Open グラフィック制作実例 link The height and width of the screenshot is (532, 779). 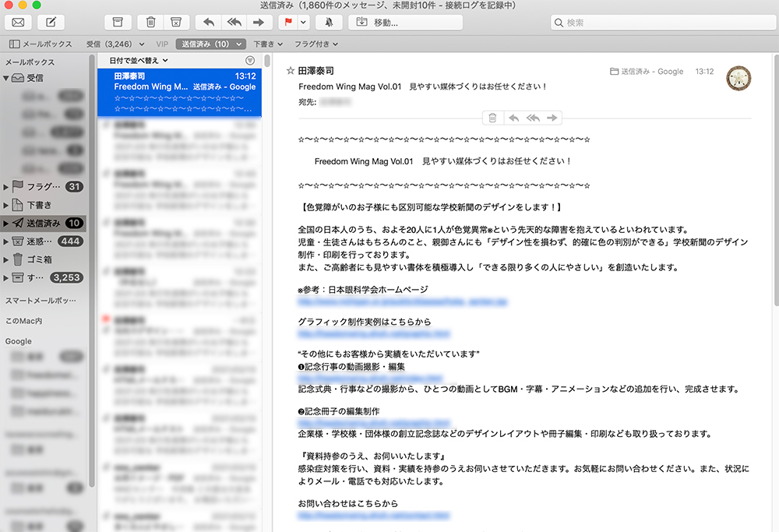tap(374, 333)
